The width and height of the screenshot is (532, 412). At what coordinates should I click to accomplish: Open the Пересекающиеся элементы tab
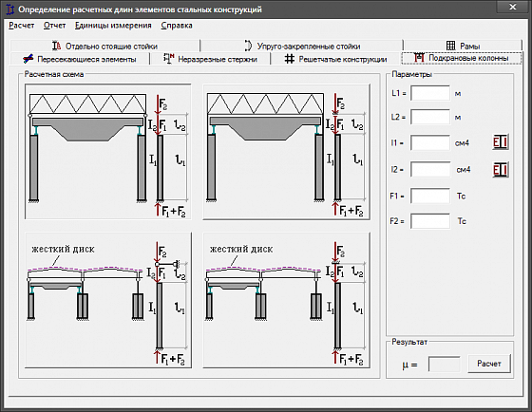80,59
